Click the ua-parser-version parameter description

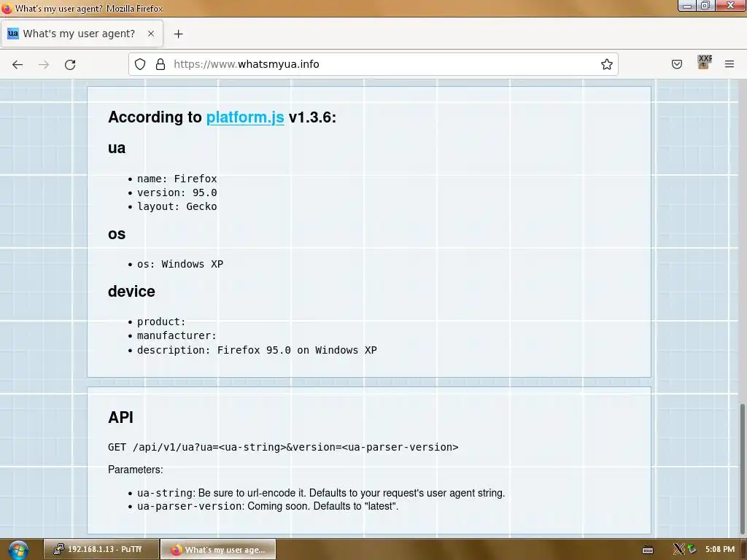coord(268,506)
